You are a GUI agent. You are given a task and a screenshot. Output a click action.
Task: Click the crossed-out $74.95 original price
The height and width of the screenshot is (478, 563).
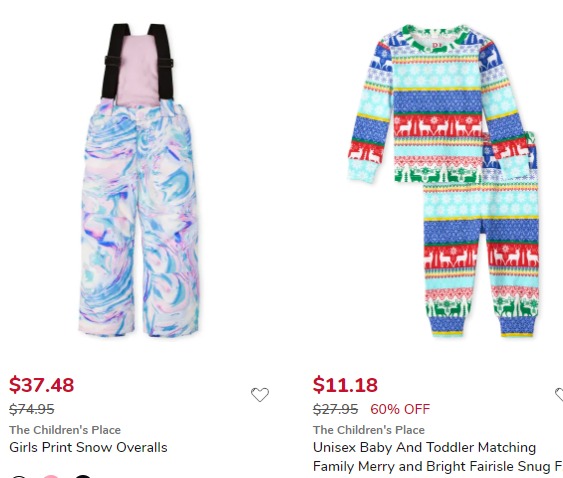coord(32,409)
